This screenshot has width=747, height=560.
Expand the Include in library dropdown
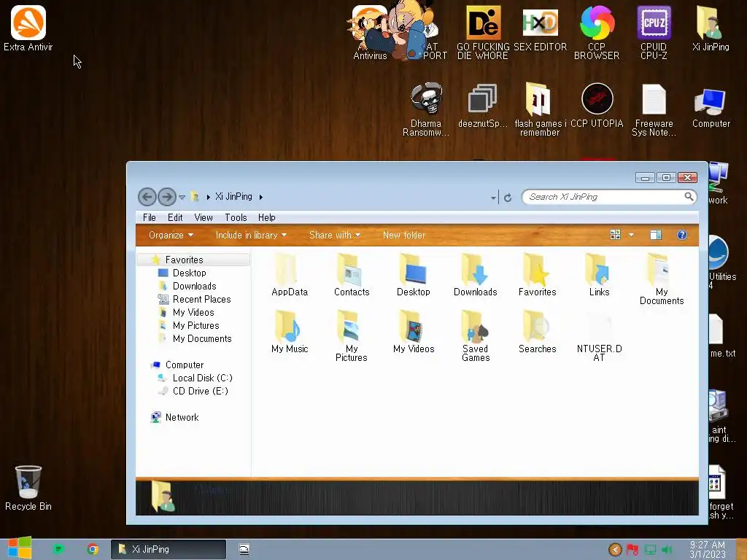pyautogui.click(x=251, y=236)
